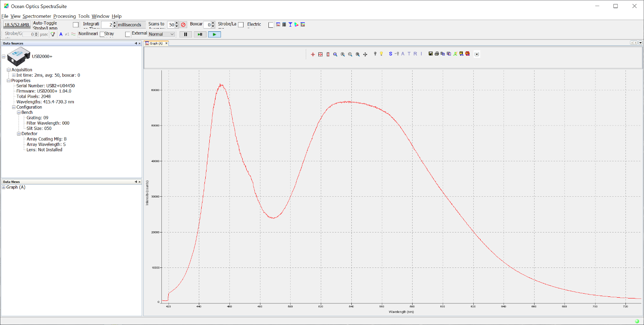Click the scale graph to fill window icon
This screenshot has height=325, width=644.
tap(320, 54)
